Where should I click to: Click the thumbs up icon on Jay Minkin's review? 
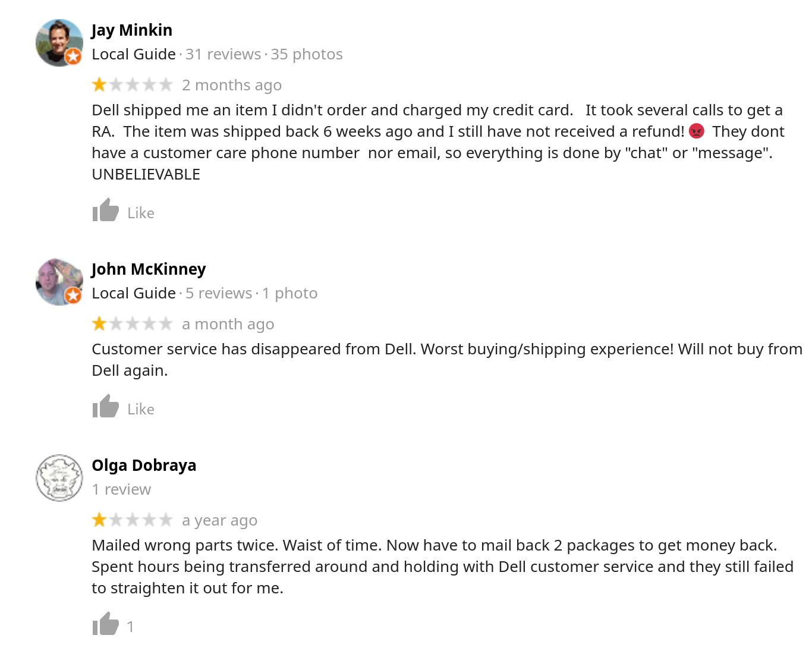tap(105, 211)
